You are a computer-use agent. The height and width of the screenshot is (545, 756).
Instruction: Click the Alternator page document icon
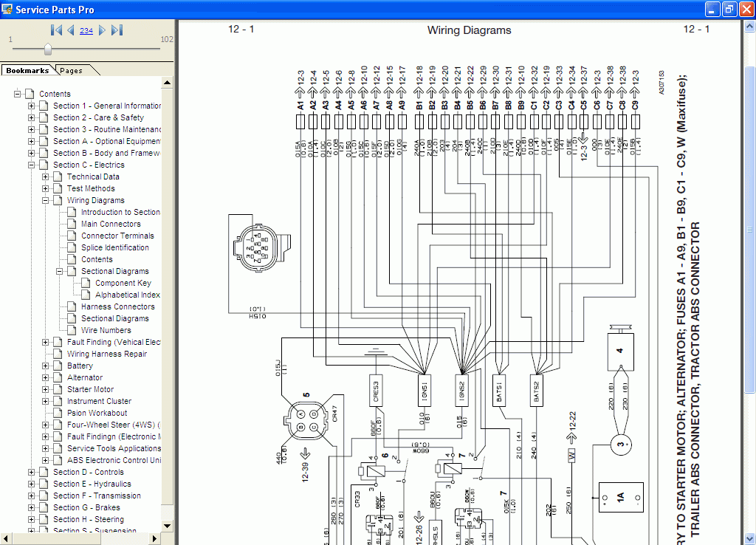coord(58,377)
